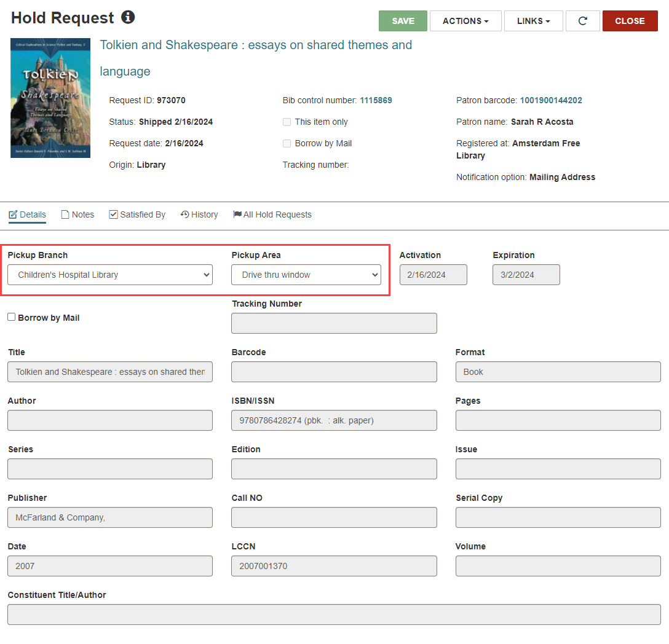Click the Format field showing Book

[558, 372]
